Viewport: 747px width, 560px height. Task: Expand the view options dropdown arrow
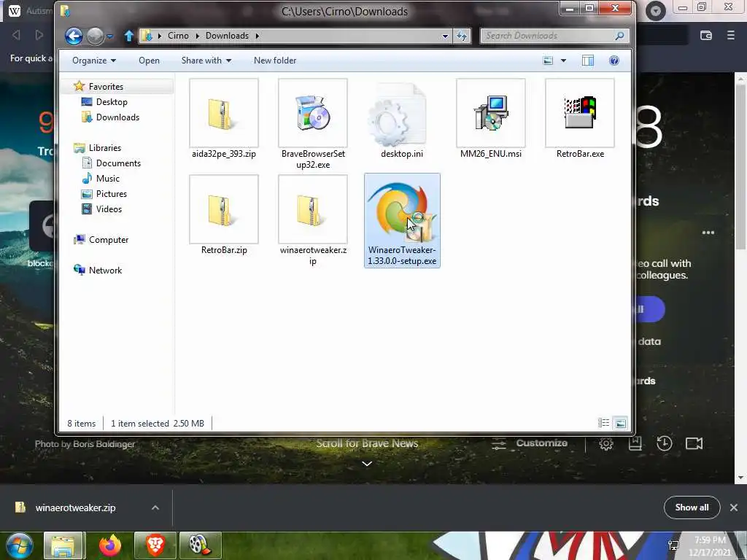coord(564,61)
